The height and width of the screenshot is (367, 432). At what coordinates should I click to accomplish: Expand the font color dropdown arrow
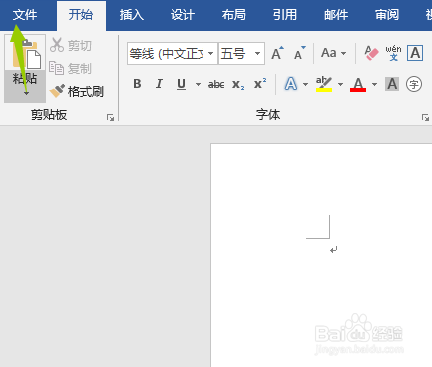click(x=374, y=84)
